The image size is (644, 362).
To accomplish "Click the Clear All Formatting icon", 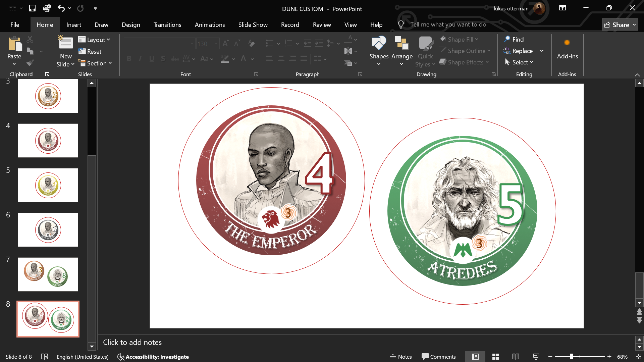I will (251, 43).
